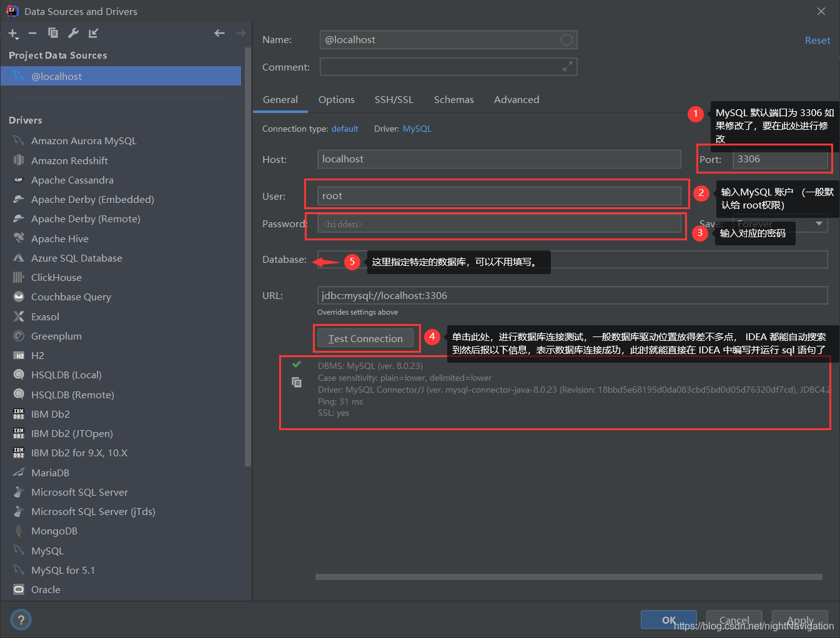Viewport: 840px width, 638px height.
Task: Select Apache Derby (Embedded) driver
Action: pyautogui.click(x=92, y=199)
